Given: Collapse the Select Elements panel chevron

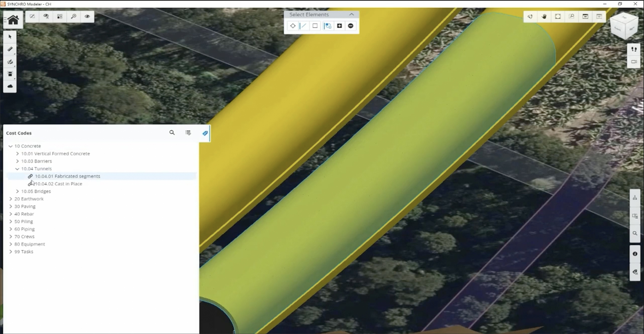Looking at the screenshot, I should (x=352, y=14).
